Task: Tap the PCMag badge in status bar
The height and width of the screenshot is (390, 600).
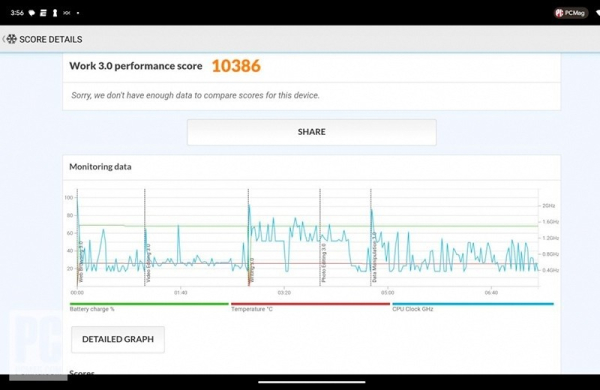Action: coord(571,13)
